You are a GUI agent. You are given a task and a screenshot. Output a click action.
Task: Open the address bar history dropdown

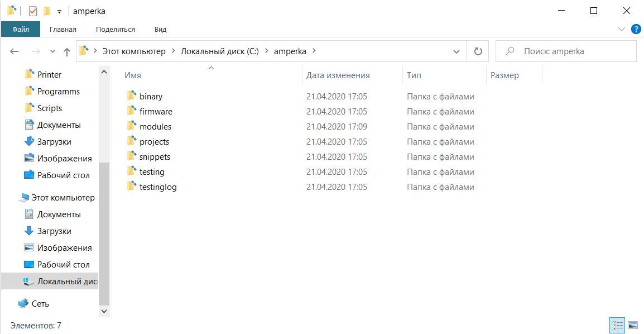456,51
